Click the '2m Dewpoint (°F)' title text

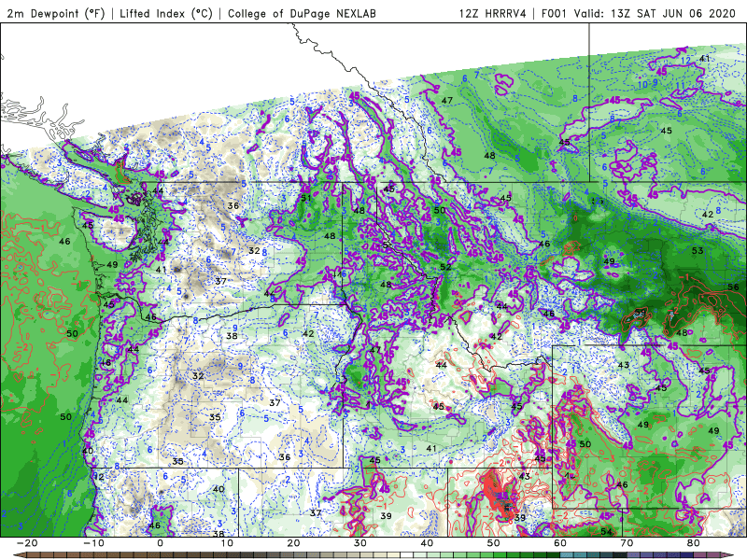coord(56,14)
